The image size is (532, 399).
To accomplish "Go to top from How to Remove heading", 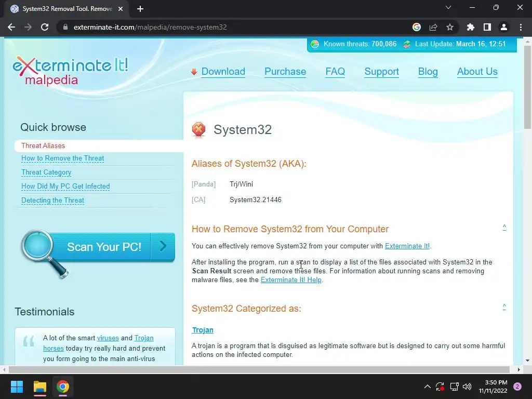I will [504, 228].
